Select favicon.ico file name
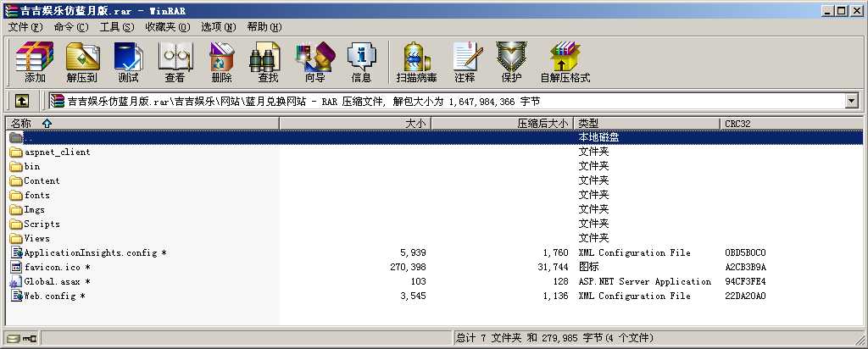The height and width of the screenshot is (349, 868). click(57, 267)
